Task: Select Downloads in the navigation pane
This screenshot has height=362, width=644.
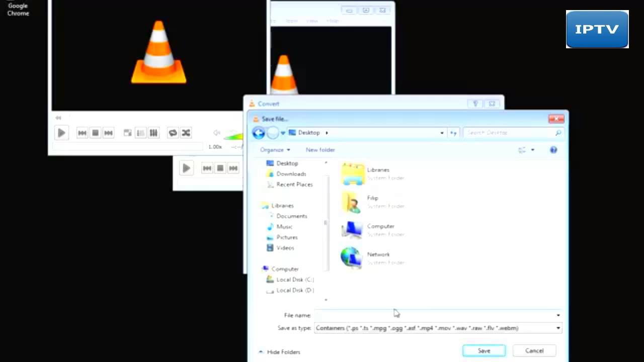Action: 291,174
